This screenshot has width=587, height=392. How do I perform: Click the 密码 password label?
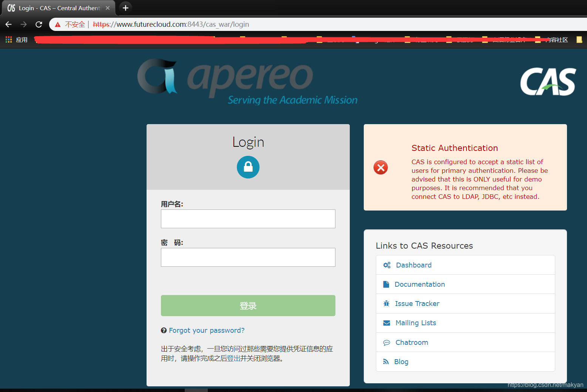coord(172,243)
